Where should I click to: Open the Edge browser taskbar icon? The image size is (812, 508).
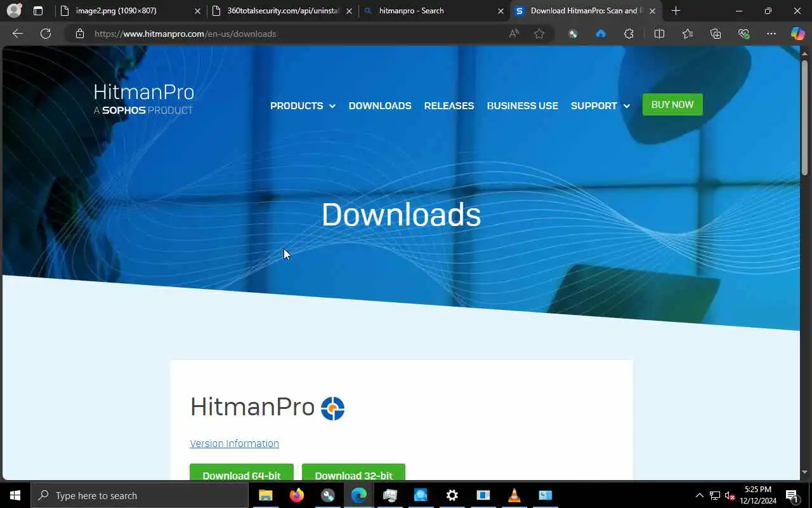(x=358, y=495)
